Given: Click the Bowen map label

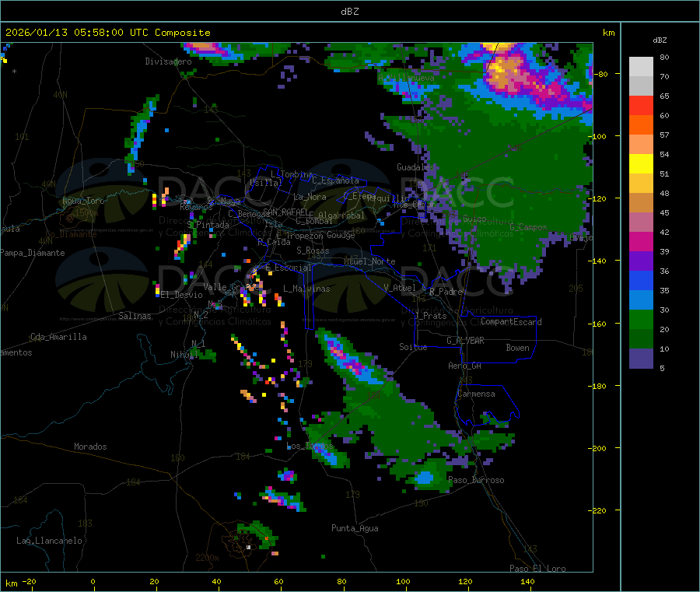Looking at the screenshot, I should [x=517, y=348].
